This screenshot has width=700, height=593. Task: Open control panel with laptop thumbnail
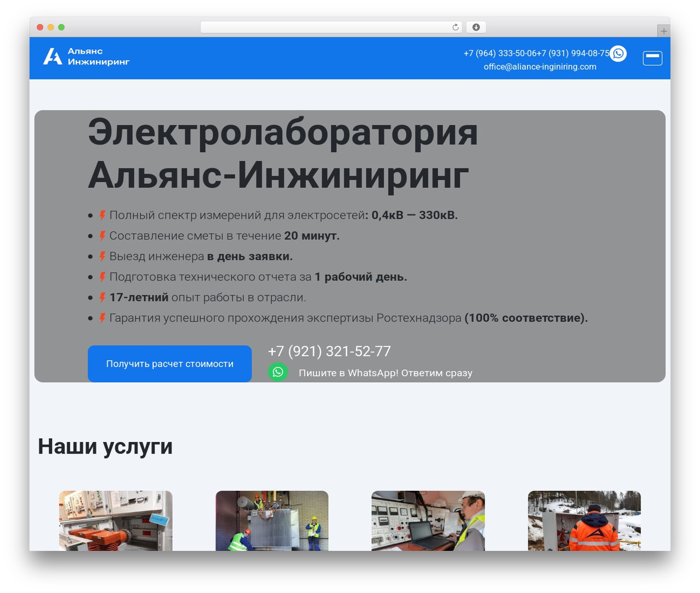[428, 521]
